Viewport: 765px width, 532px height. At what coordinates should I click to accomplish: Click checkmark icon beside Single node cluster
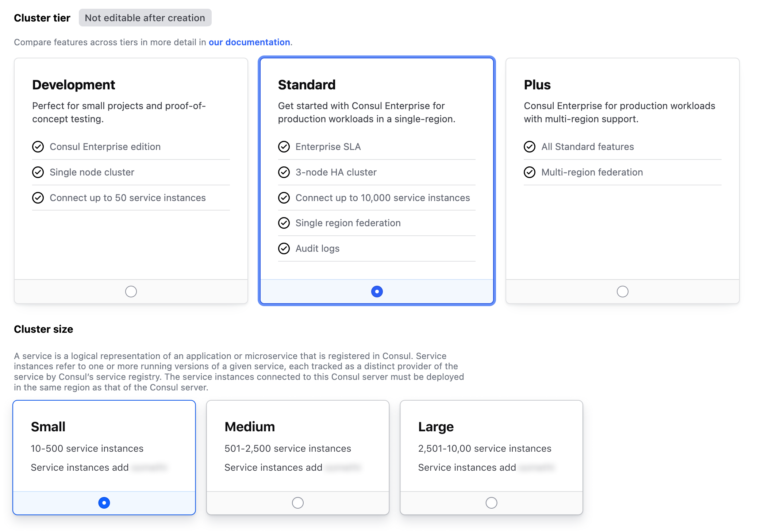point(38,172)
